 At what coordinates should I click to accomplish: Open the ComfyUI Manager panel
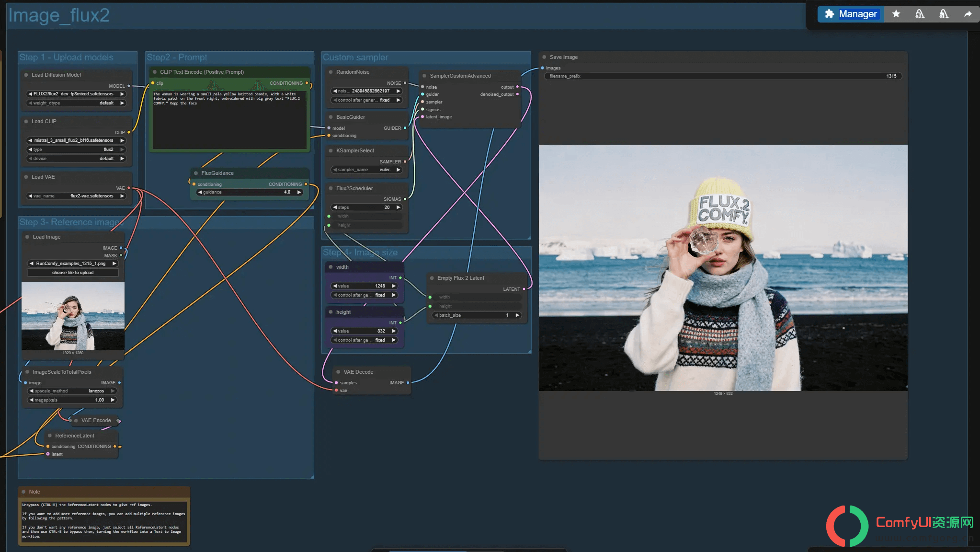pos(851,14)
